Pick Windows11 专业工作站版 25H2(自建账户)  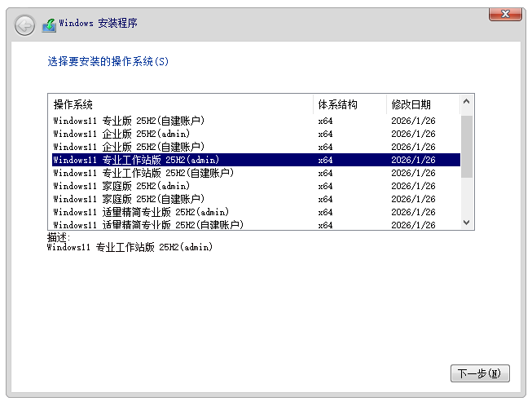[x=143, y=173]
